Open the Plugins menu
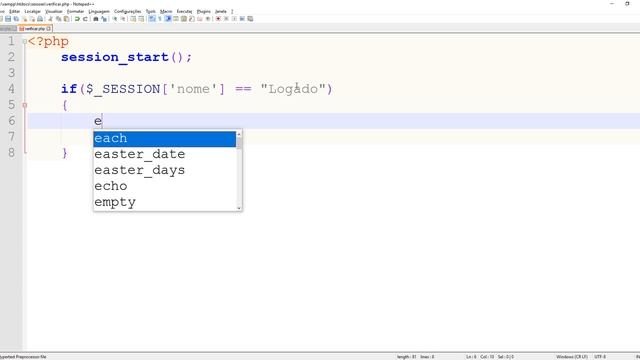This screenshot has width=640, height=360. [204, 11]
